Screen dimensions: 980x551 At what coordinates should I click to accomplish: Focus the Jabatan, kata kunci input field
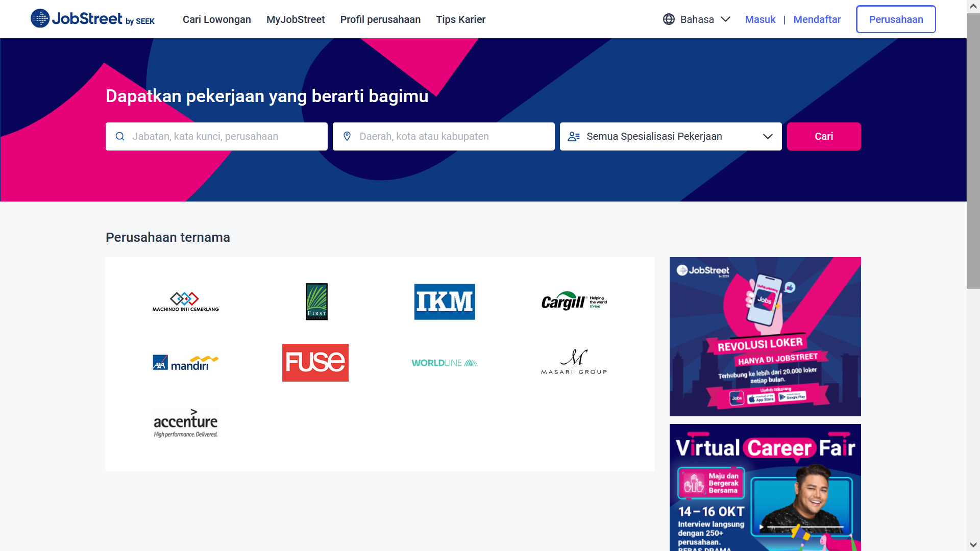pos(216,136)
